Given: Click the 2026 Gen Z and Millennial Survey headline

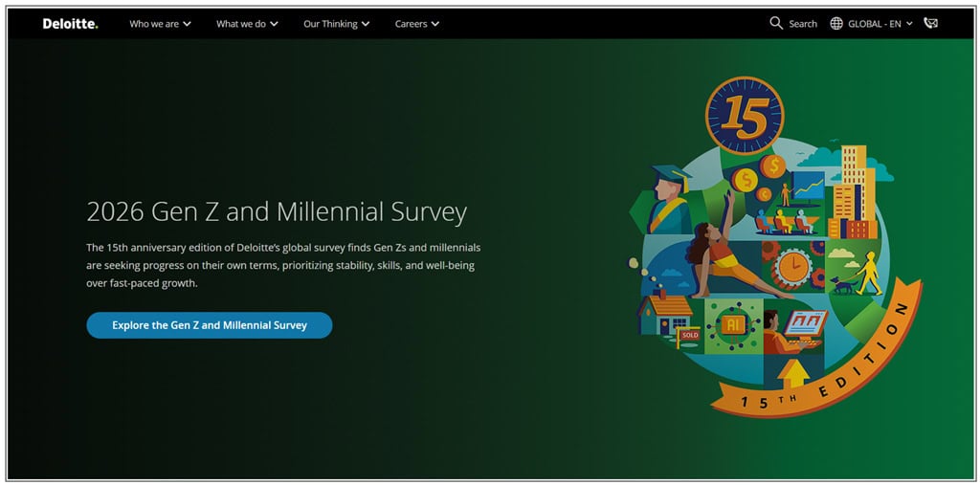Looking at the screenshot, I should point(277,212).
